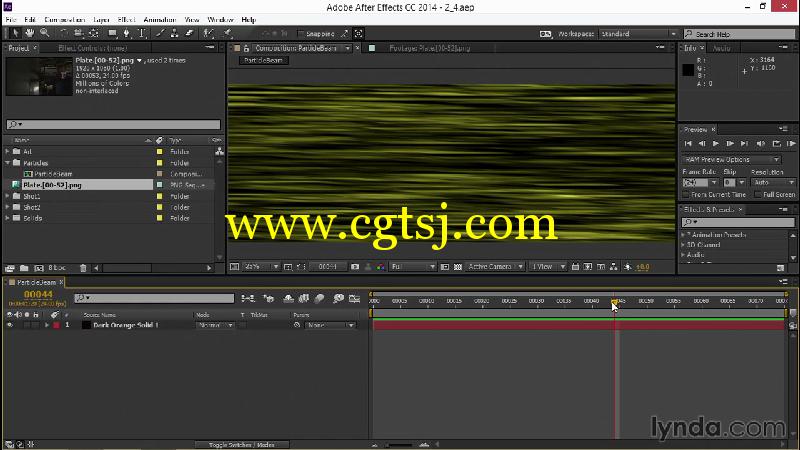Open the Composition menu
This screenshot has width=800, height=450.
click(x=64, y=19)
